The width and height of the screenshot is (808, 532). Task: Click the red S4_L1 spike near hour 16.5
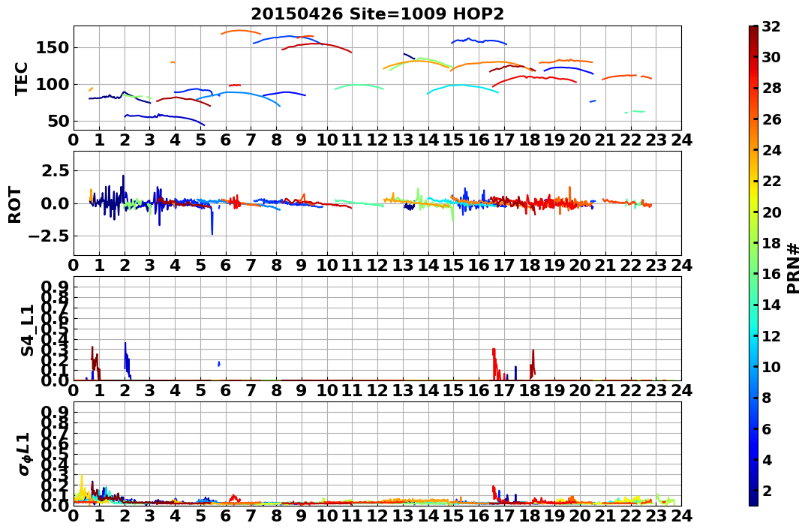(496, 363)
